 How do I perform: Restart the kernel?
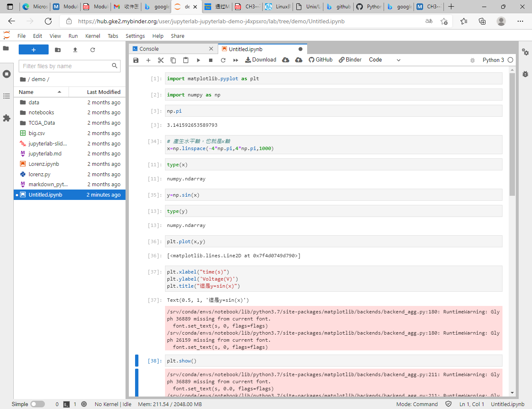[x=223, y=60]
